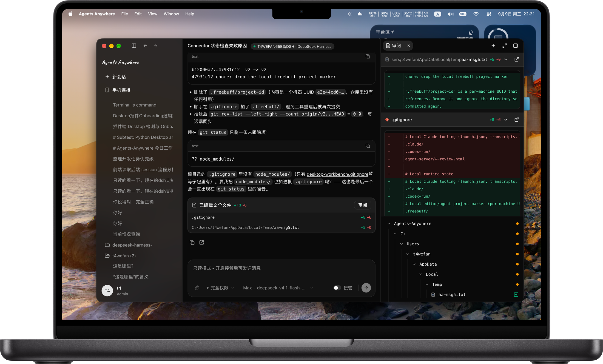The width and height of the screenshot is (603, 364).
Task: Open the View menu
Action: click(153, 14)
